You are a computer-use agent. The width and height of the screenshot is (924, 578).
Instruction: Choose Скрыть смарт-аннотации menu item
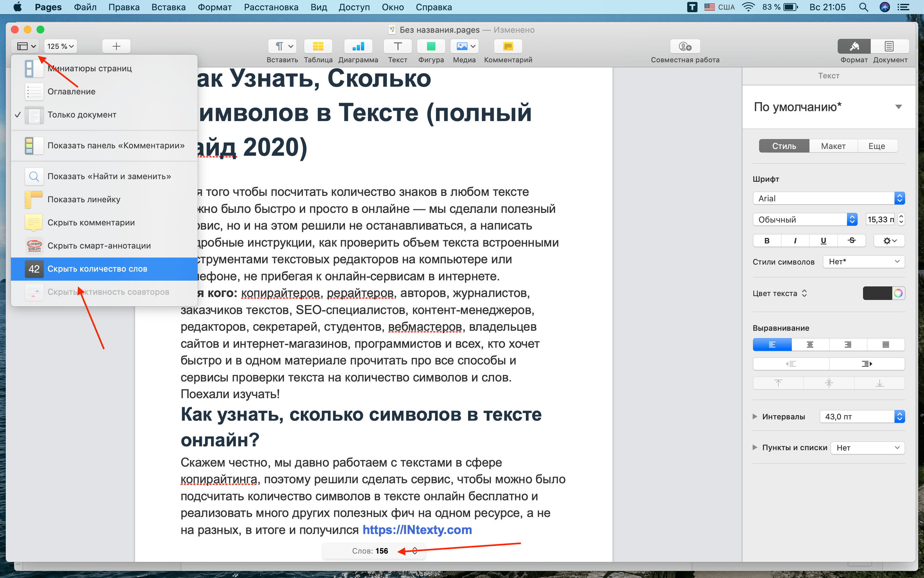point(104,246)
